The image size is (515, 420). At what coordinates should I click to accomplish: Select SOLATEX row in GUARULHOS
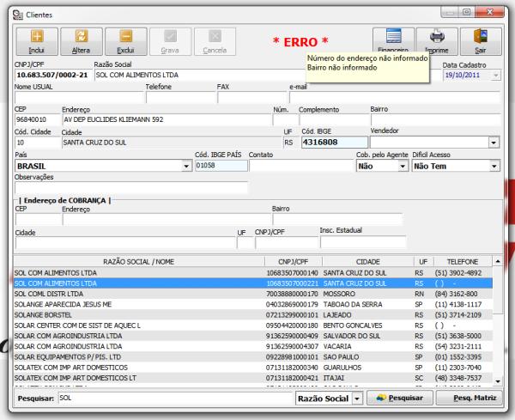(x=252, y=368)
